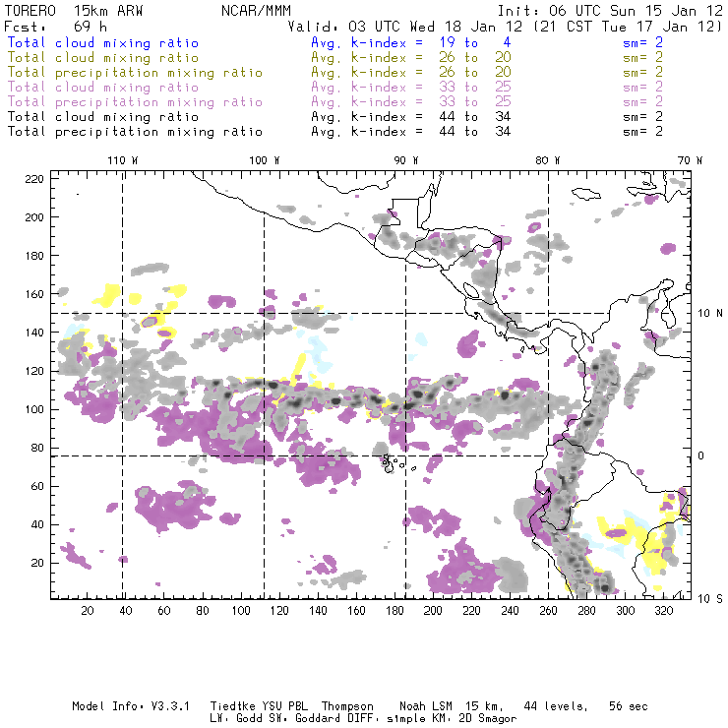
Task: Select the "44 levels," footer text
Action: [x=556, y=706]
